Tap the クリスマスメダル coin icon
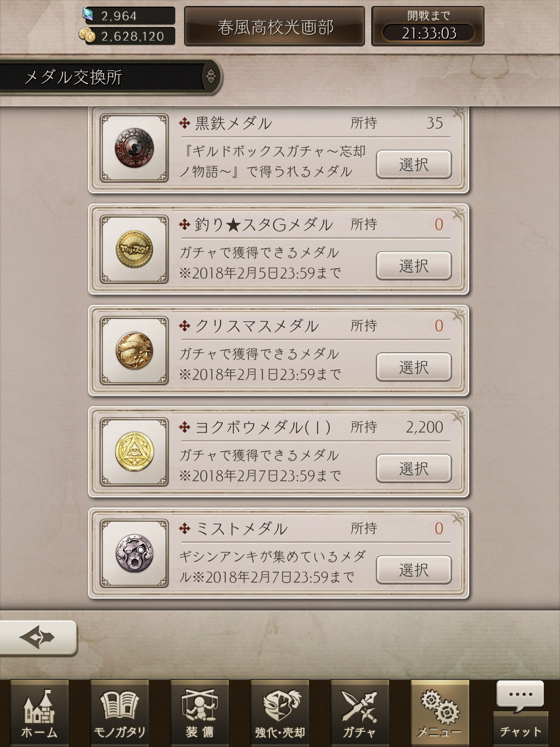Image resolution: width=560 pixels, height=747 pixels. coord(134,351)
